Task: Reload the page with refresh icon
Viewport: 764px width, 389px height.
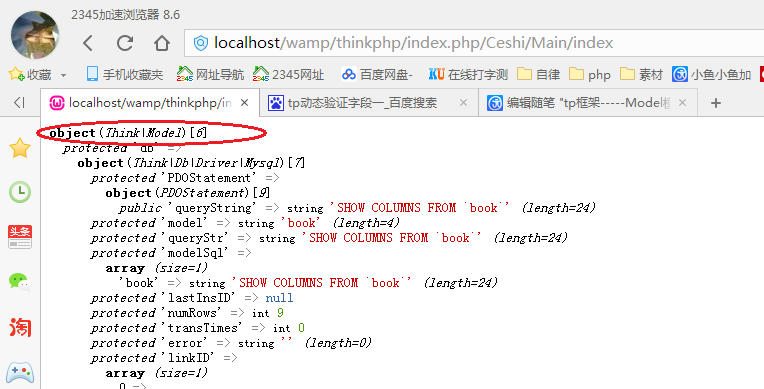Action: coord(125,43)
